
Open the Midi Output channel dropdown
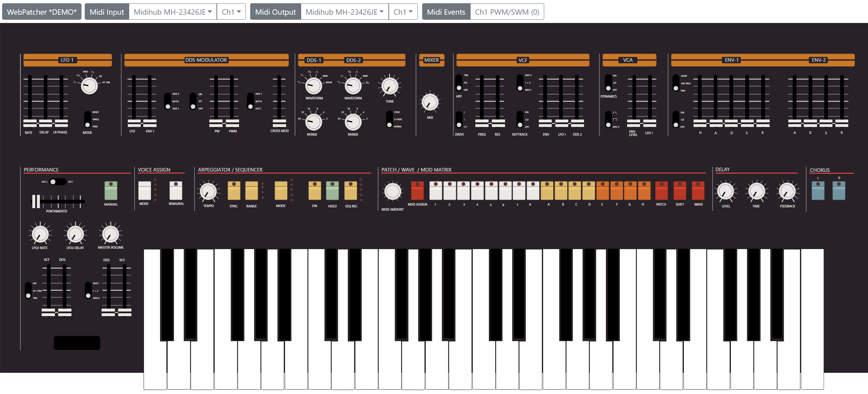click(x=403, y=12)
